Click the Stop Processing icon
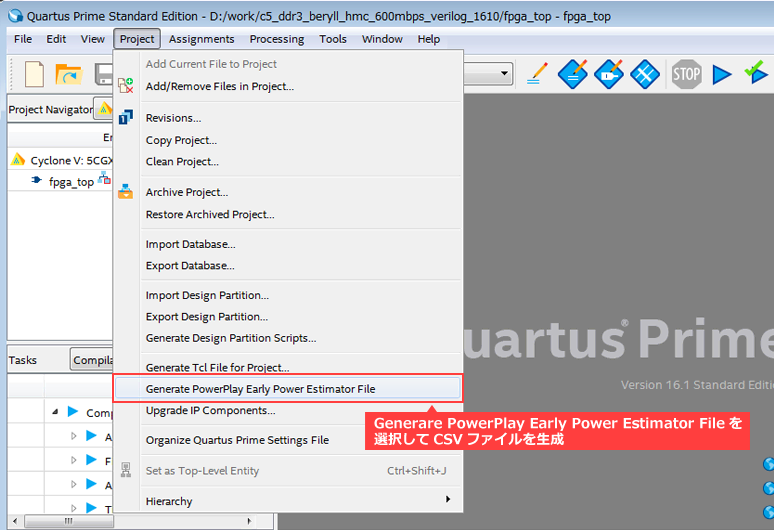This screenshot has height=530, width=774. point(687,75)
